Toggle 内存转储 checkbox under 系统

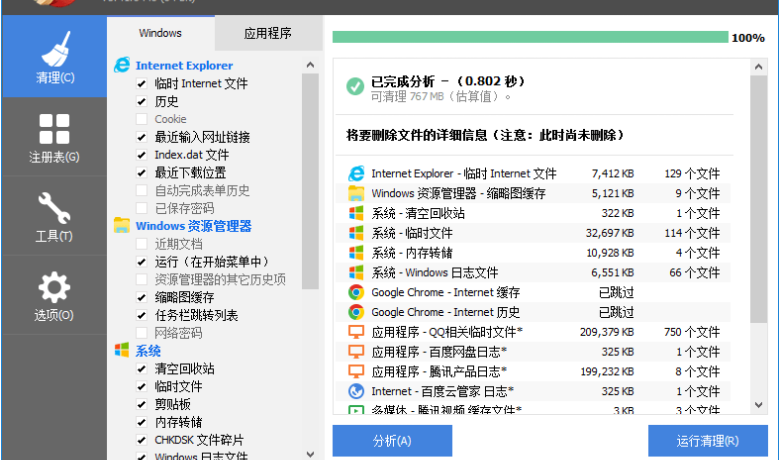point(142,422)
